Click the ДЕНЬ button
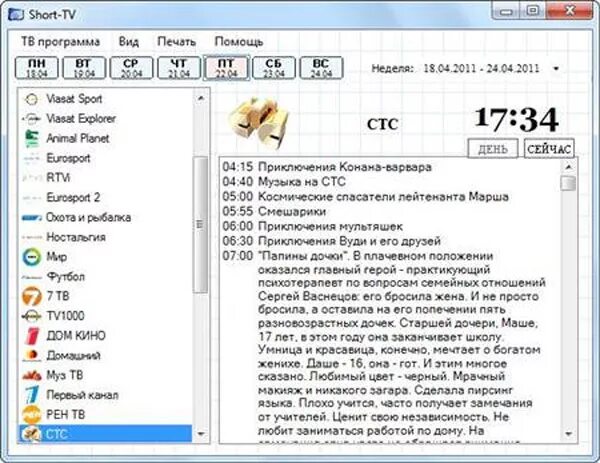Image resolution: width=600 pixels, height=463 pixels. click(493, 149)
